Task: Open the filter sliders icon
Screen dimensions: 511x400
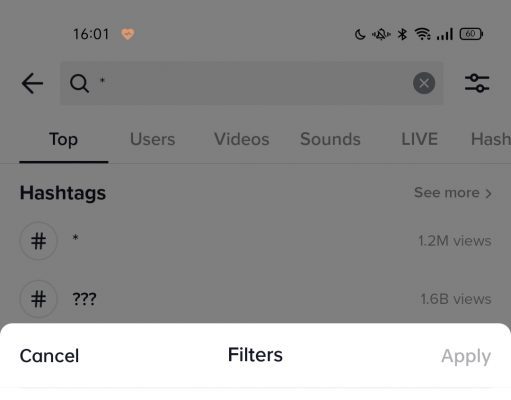Action: coord(477,83)
